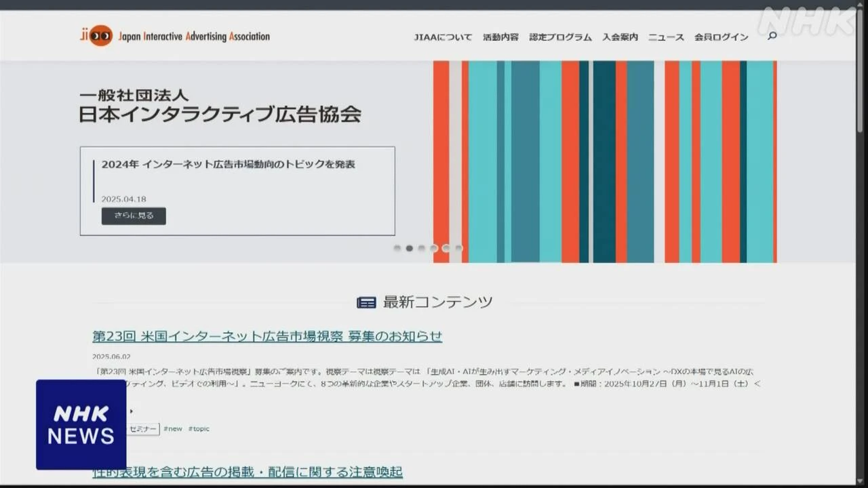
Task: Click the 2025.04.18 slide date
Action: 123,199
